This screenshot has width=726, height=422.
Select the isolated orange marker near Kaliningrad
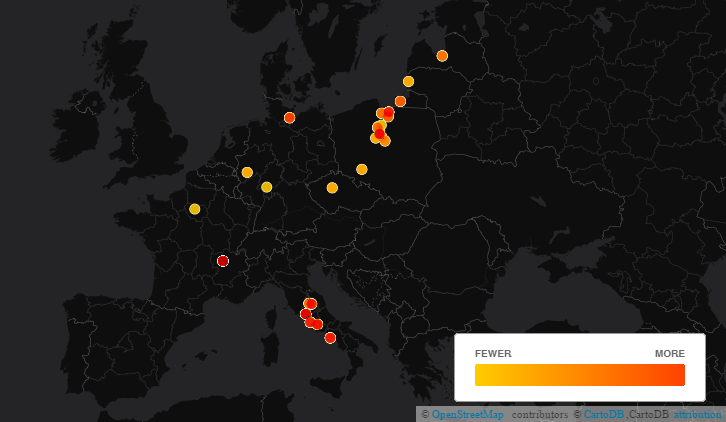(401, 101)
